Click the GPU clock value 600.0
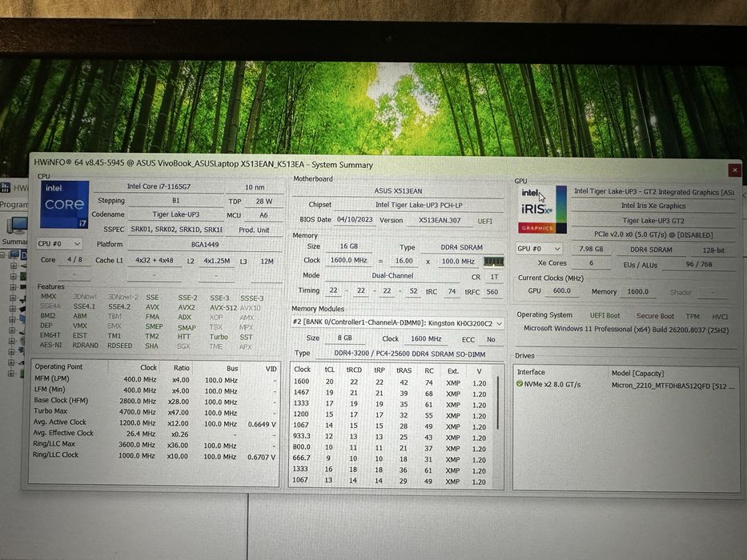The image size is (747, 560). click(562, 290)
